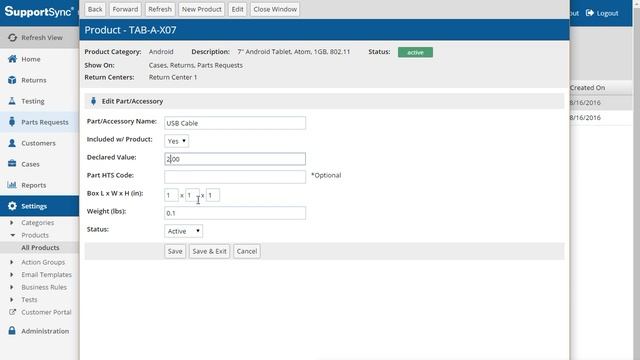Screen dimensions: 640x360
Task: Click the Home house icon
Action: click(x=12, y=59)
